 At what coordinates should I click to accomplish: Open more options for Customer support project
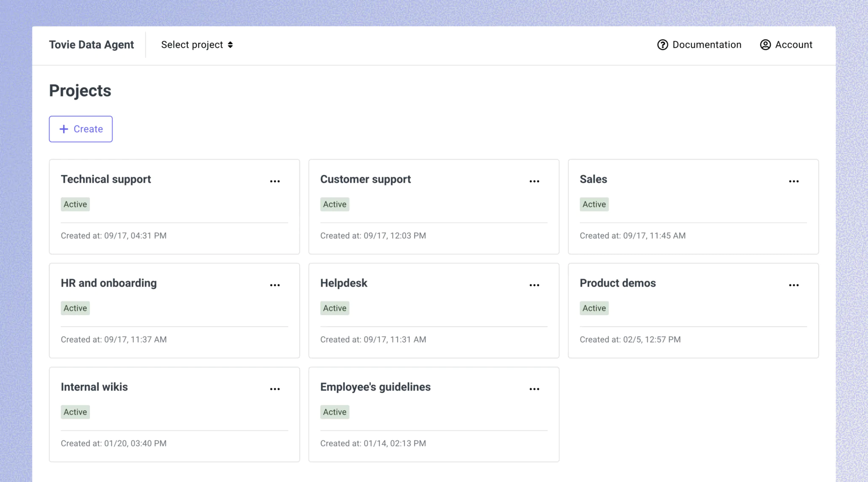click(534, 181)
